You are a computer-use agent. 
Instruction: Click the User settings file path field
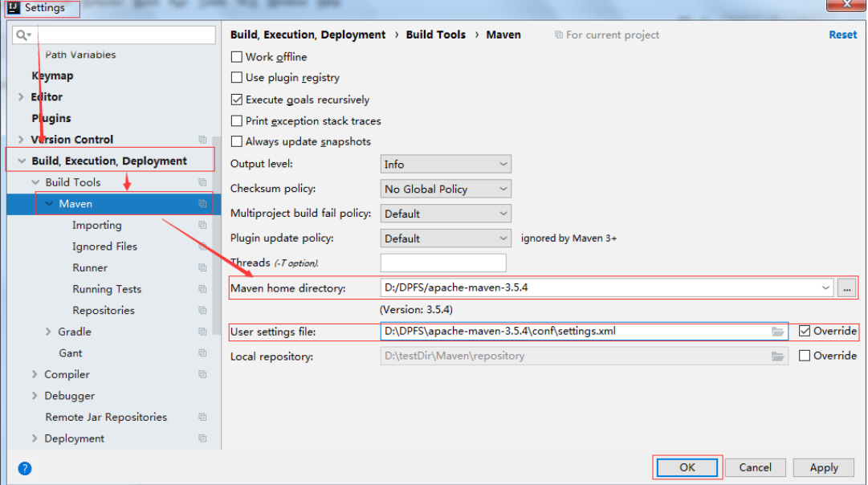(584, 332)
